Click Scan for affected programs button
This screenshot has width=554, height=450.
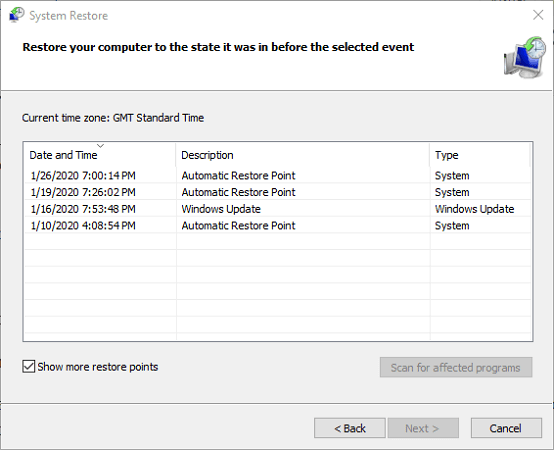point(456,367)
